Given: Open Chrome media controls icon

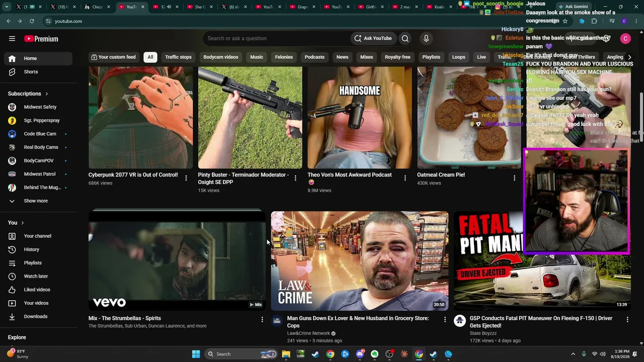Looking at the screenshot, I should [x=612, y=21].
